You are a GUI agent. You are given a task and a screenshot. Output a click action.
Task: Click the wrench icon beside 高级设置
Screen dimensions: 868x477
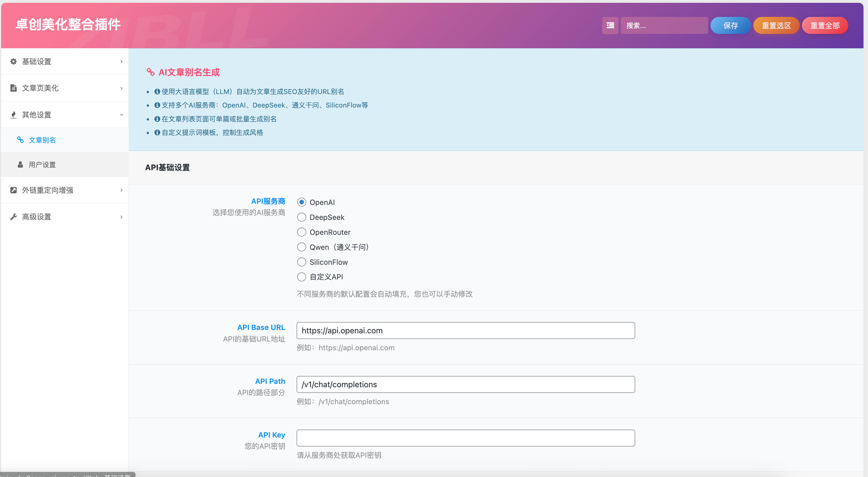coord(14,217)
